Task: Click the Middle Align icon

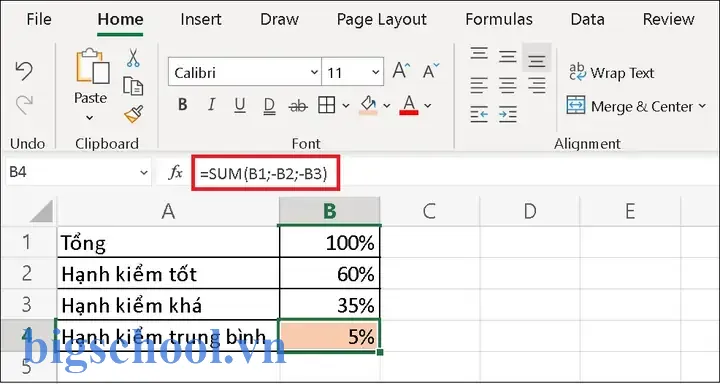Action: (x=507, y=56)
